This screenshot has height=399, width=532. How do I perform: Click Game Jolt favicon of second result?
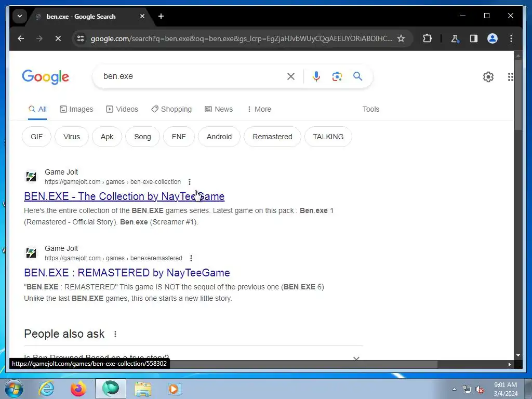point(31,253)
